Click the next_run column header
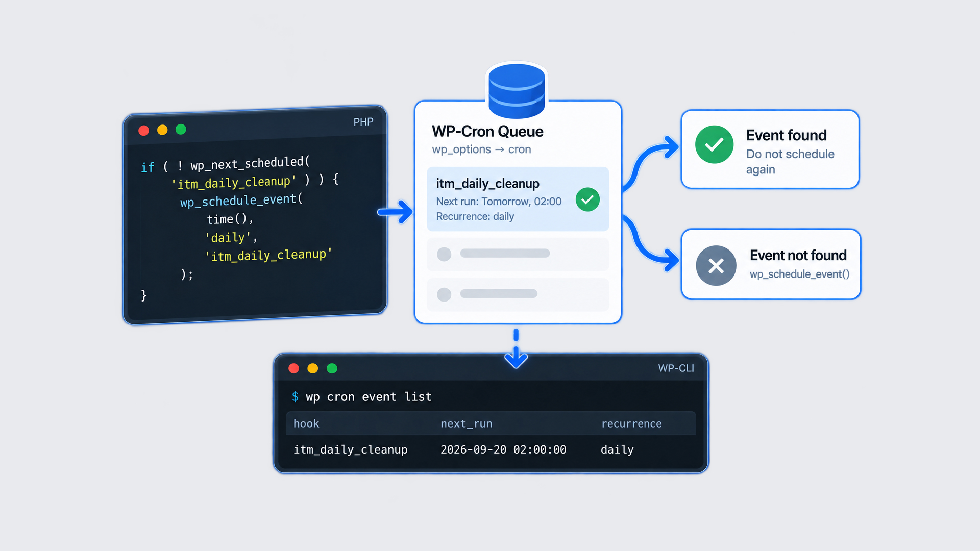 [467, 424]
